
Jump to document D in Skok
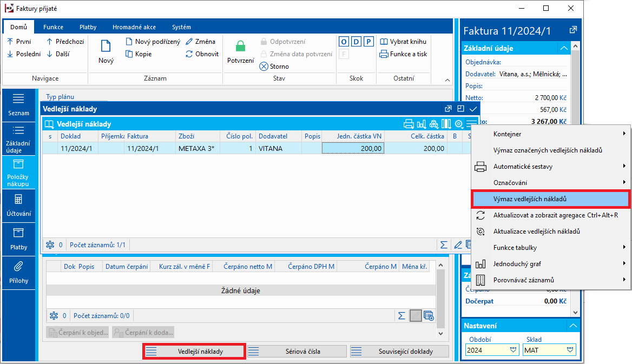pos(356,42)
